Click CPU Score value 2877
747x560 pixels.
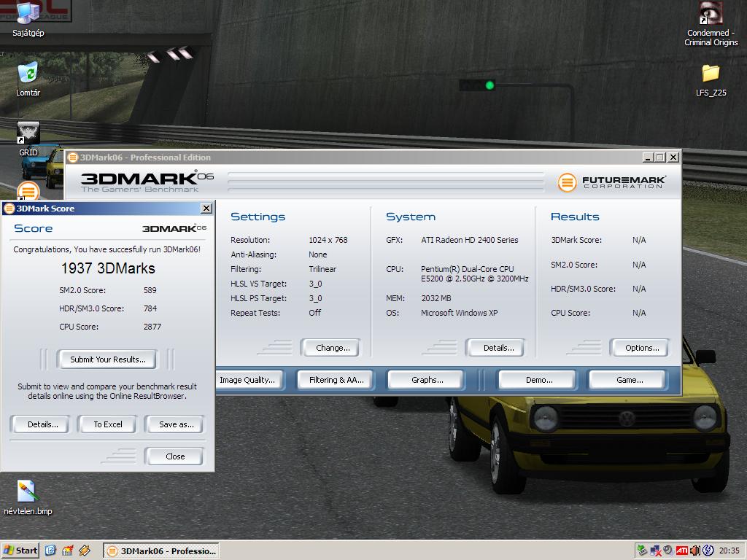tap(152, 327)
